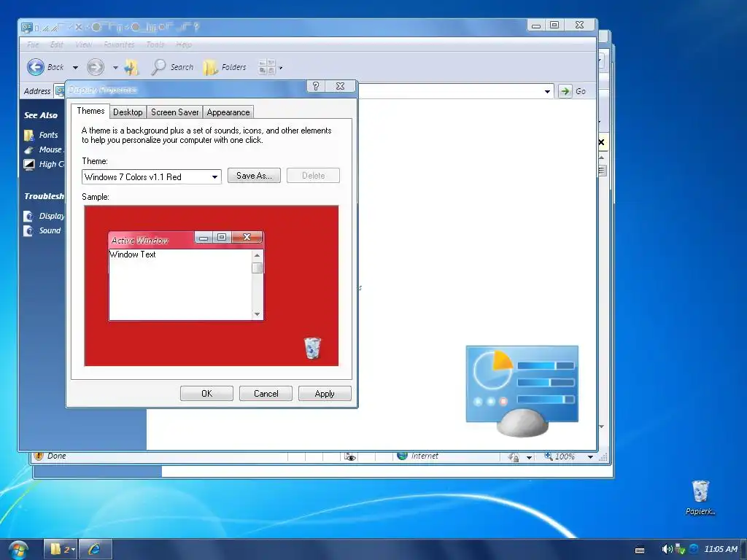Click the OK button in Display Properties

point(206,393)
